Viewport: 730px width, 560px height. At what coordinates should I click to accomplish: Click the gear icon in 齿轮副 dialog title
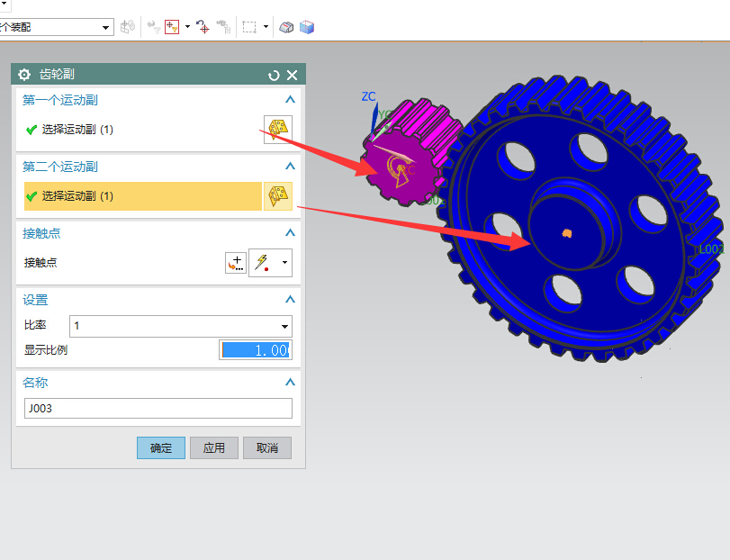(x=24, y=75)
